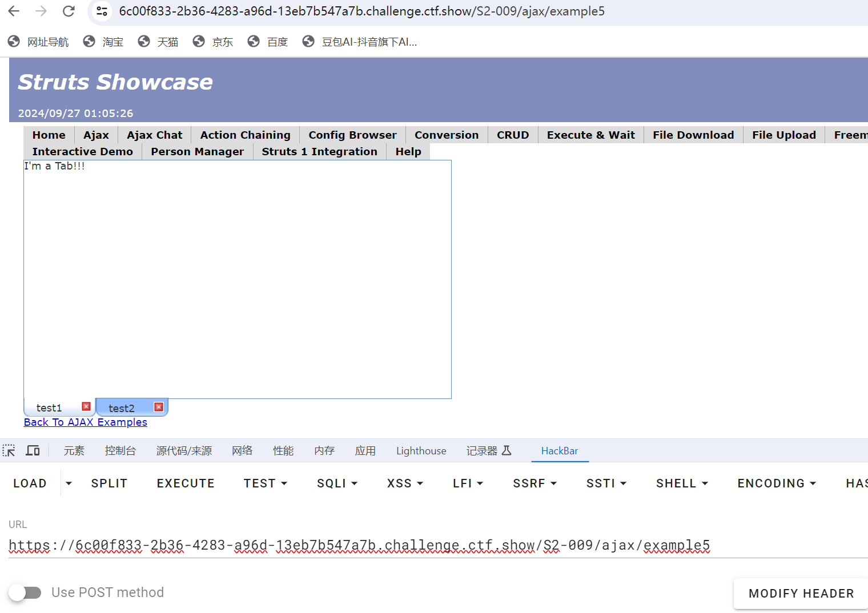Close the test1 tab with red X
Screen dimensions: 868x613
coord(86,406)
